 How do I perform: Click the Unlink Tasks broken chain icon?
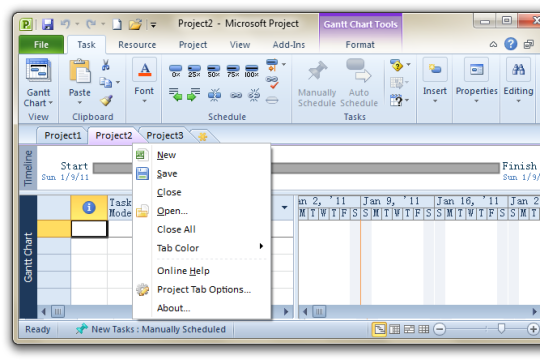click(254, 95)
